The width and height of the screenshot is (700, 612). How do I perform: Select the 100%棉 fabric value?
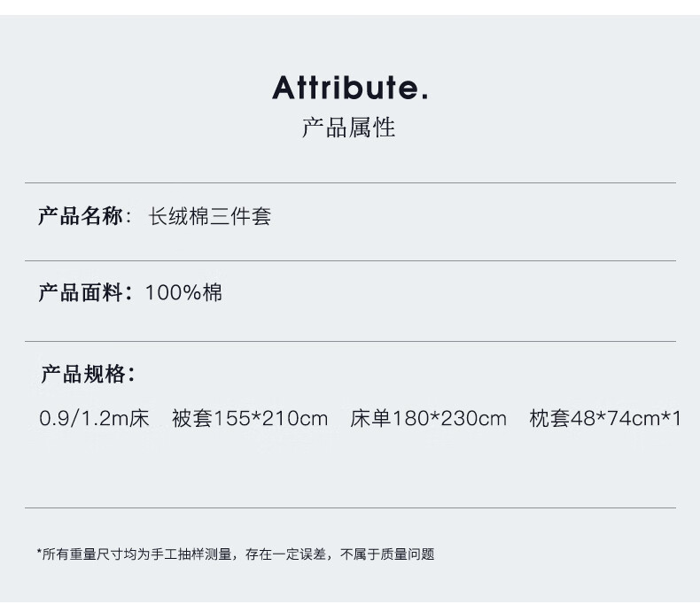(x=183, y=292)
